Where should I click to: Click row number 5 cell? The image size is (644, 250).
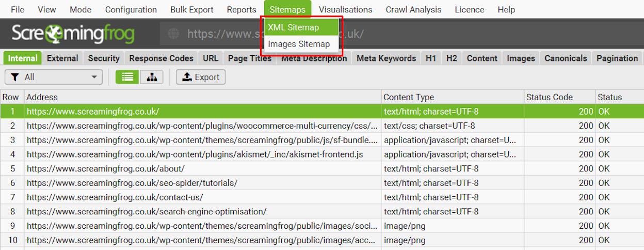(x=12, y=168)
